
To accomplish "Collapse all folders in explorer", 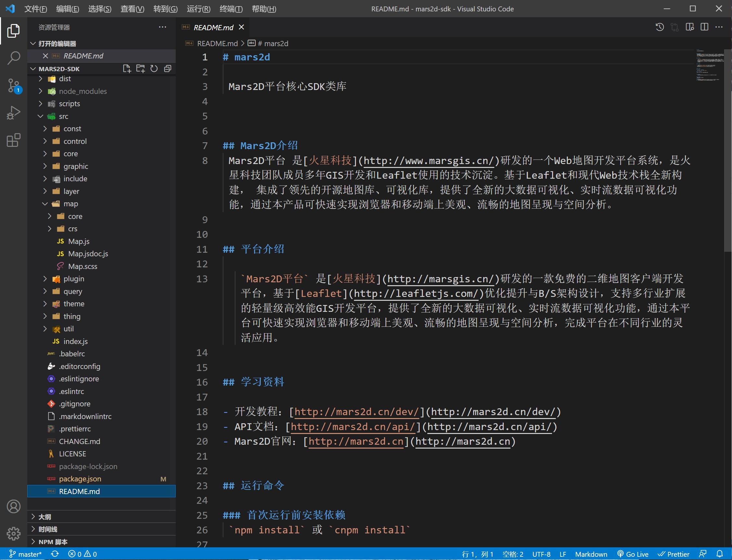I will coord(168,69).
